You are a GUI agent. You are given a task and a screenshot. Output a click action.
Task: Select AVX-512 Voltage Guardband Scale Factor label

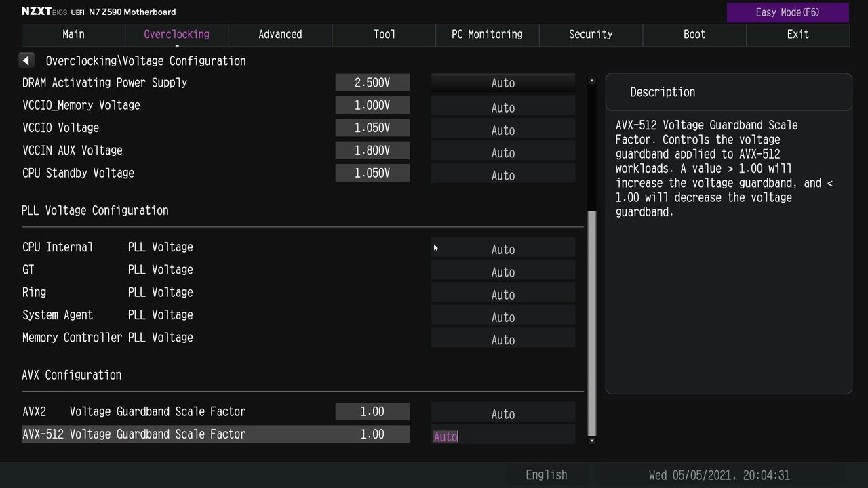134,434
